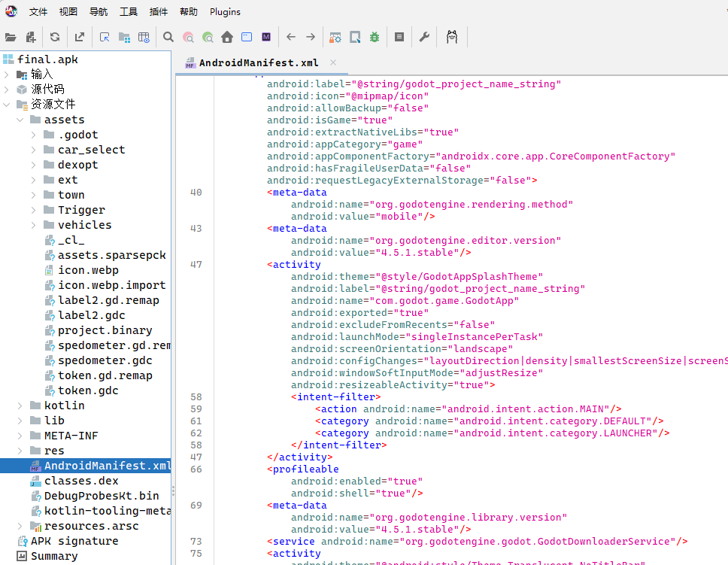The height and width of the screenshot is (565, 728).
Task: Click the add files toolbar icon
Action: tap(31, 37)
